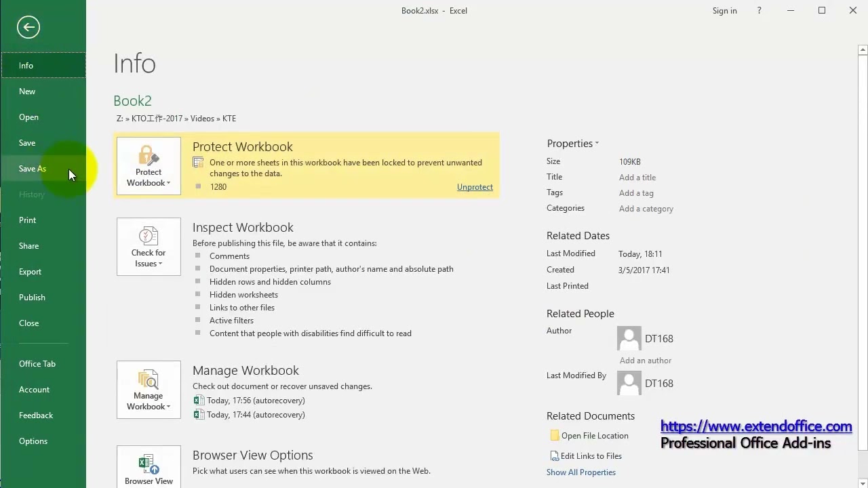Choose Save in the backstage menu
Screen dimensions: 868x488
43,143
